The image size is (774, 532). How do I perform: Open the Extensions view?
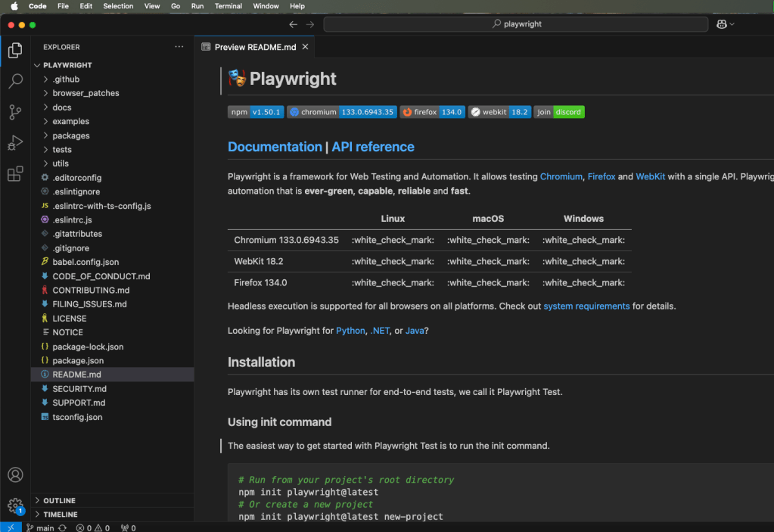(x=15, y=174)
